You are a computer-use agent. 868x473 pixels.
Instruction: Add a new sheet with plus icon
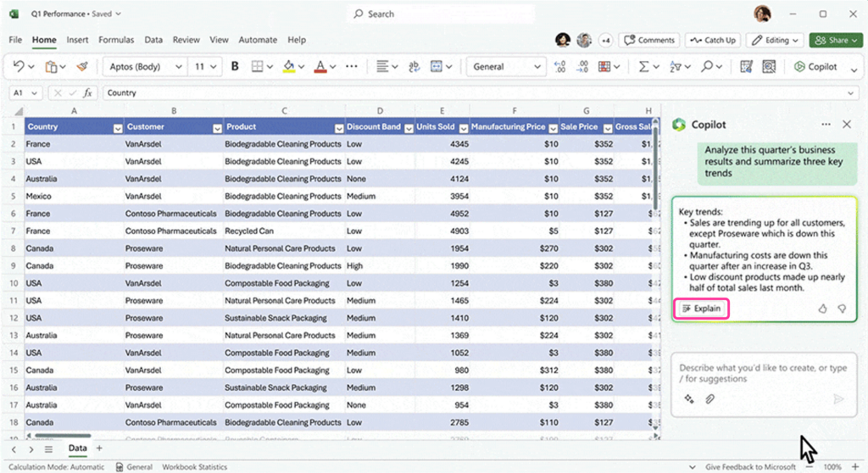[99, 448]
